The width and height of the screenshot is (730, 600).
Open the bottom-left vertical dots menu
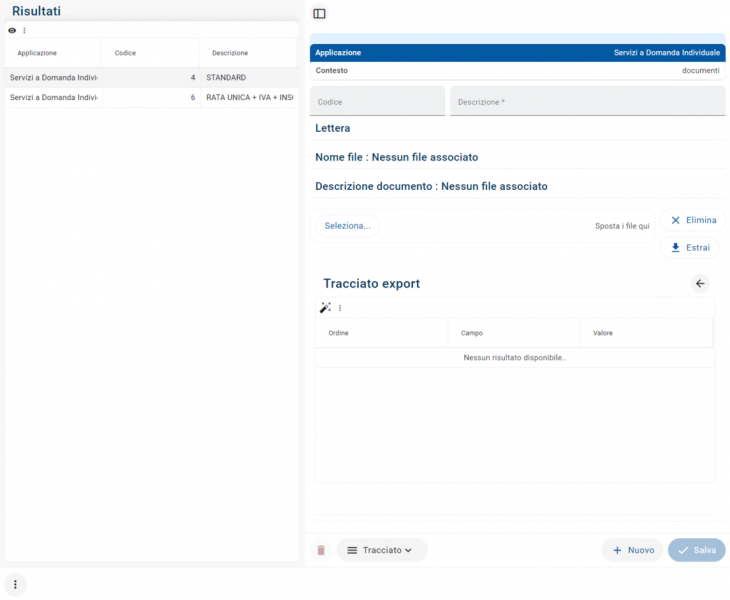pyautogui.click(x=15, y=584)
